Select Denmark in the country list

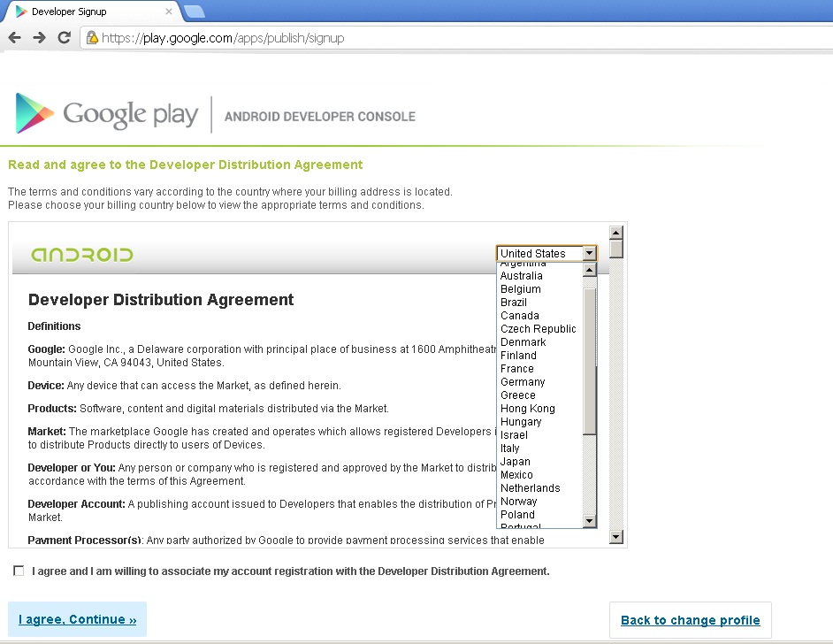(539, 342)
